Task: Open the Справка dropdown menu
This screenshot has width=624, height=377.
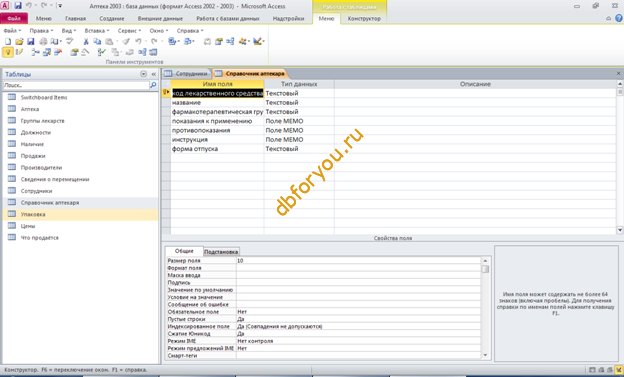Action: pos(190,31)
